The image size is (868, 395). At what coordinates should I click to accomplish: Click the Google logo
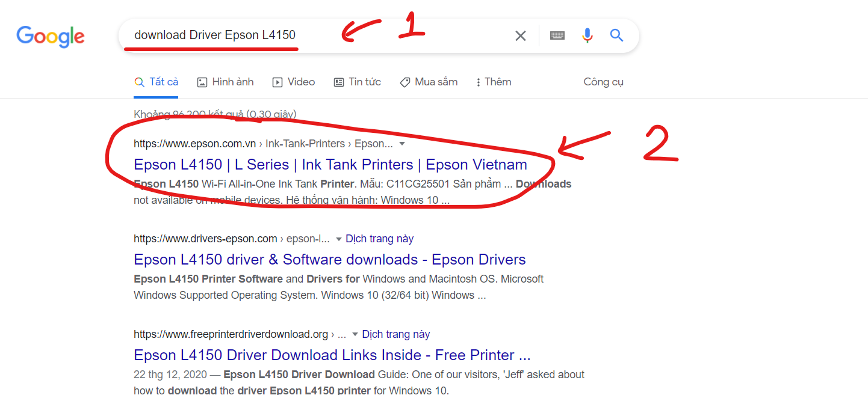tap(51, 36)
